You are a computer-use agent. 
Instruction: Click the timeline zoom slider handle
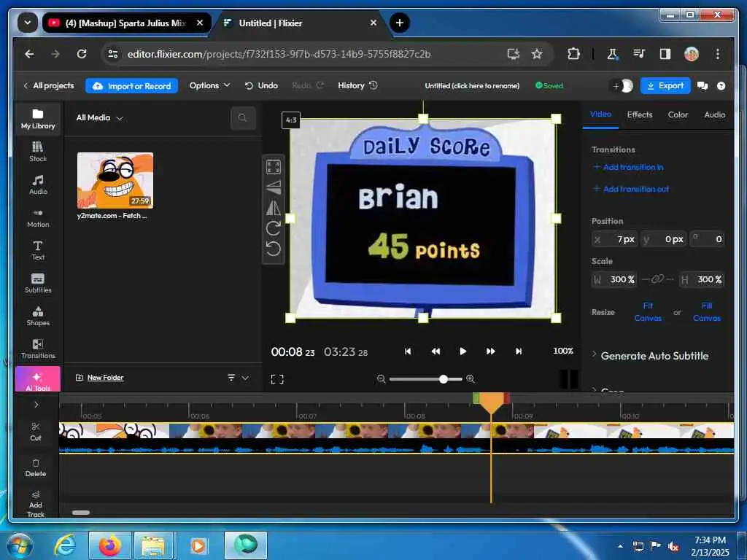(444, 379)
